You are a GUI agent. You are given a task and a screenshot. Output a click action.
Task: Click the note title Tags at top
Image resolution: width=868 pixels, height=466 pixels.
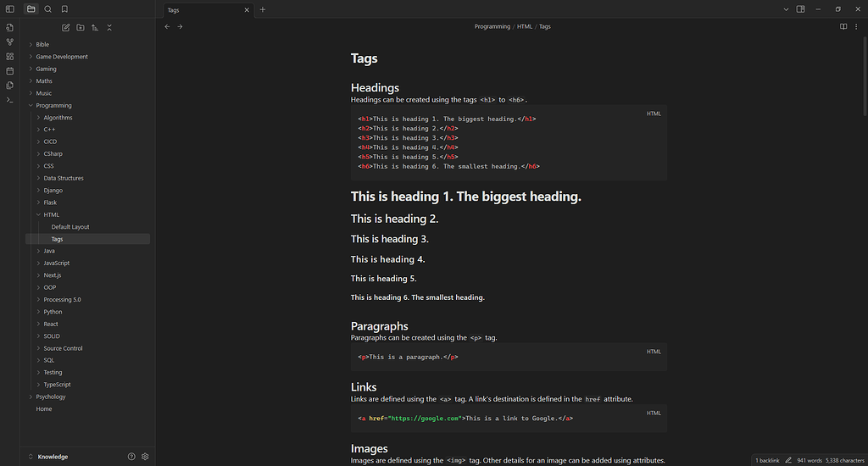click(364, 58)
